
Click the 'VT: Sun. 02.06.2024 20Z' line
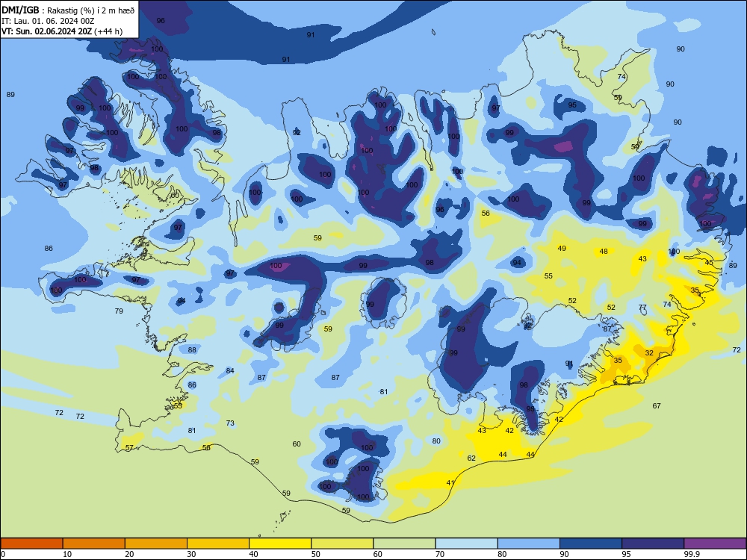47,31
